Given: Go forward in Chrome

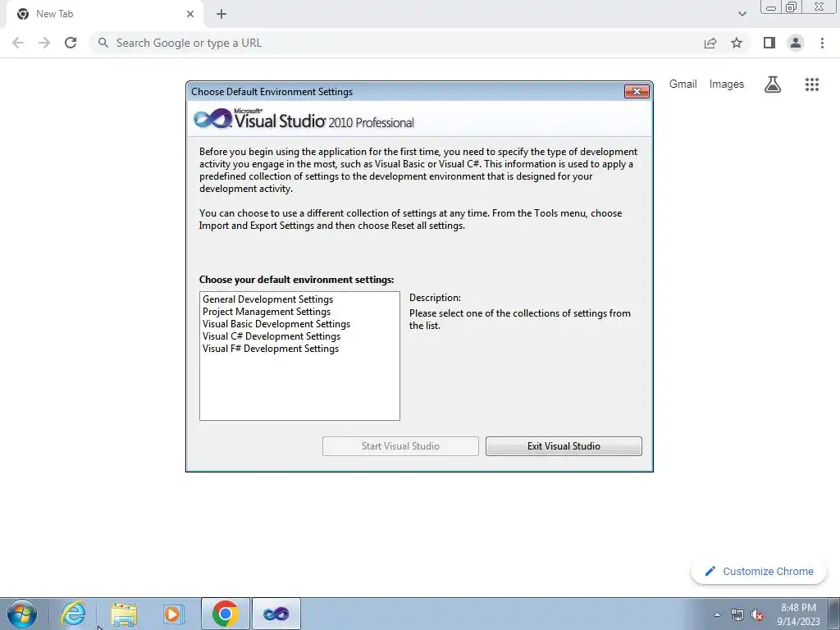Looking at the screenshot, I should tap(44, 43).
